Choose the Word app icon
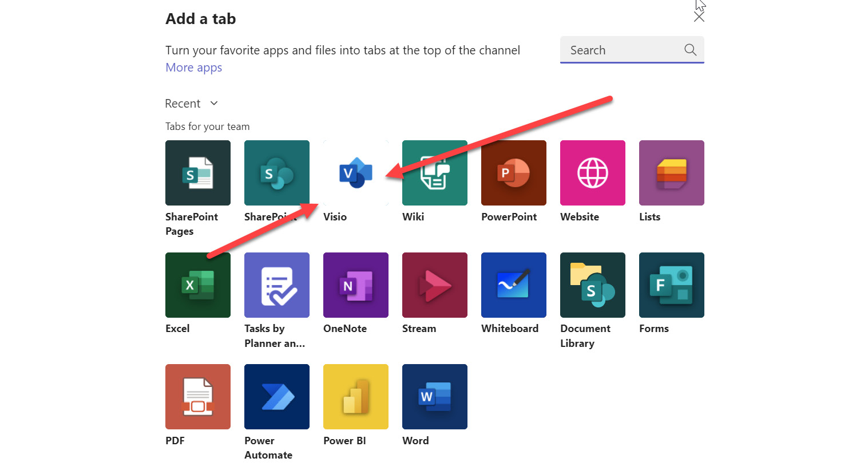Viewport: 868px width, 470px height. [435, 397]
